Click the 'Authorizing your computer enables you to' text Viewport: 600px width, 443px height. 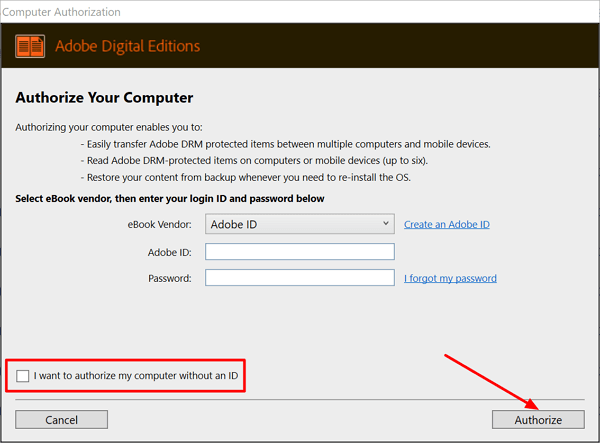point(109,127)
